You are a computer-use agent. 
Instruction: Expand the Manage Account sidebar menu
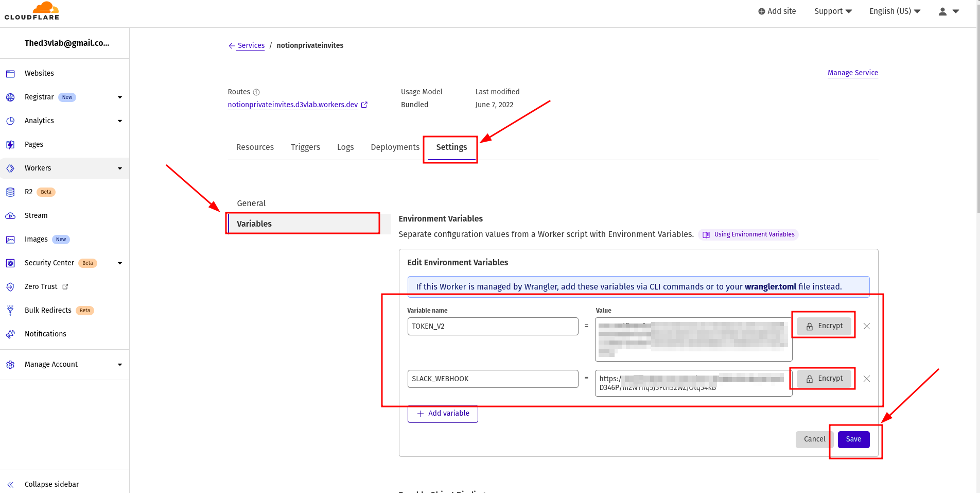(x=120, y=365)
